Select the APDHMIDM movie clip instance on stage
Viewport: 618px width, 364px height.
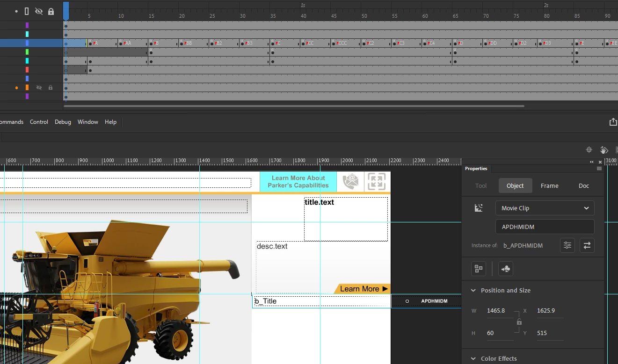coord(426,301)
